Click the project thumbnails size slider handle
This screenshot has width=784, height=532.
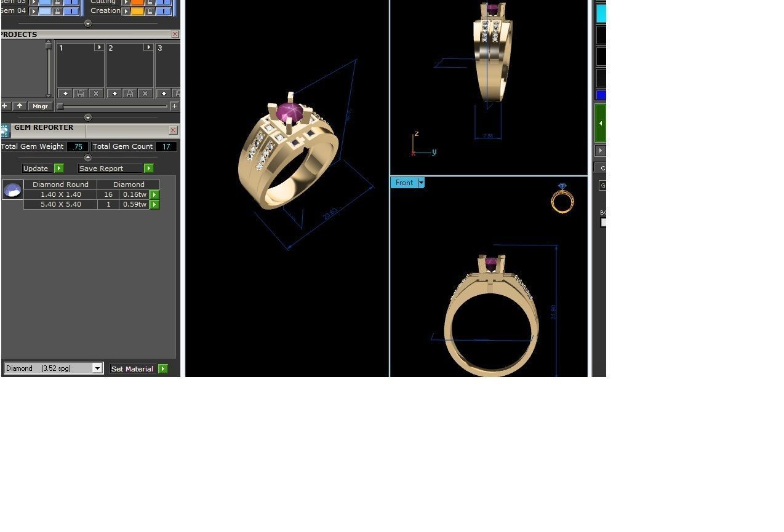coord(60,106)
